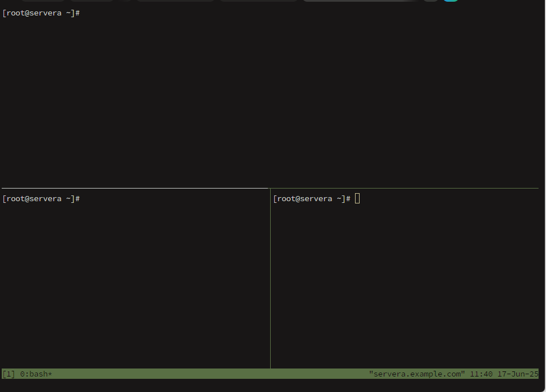Select the 0:bash* window in tmux status bar

pos(36,374)
